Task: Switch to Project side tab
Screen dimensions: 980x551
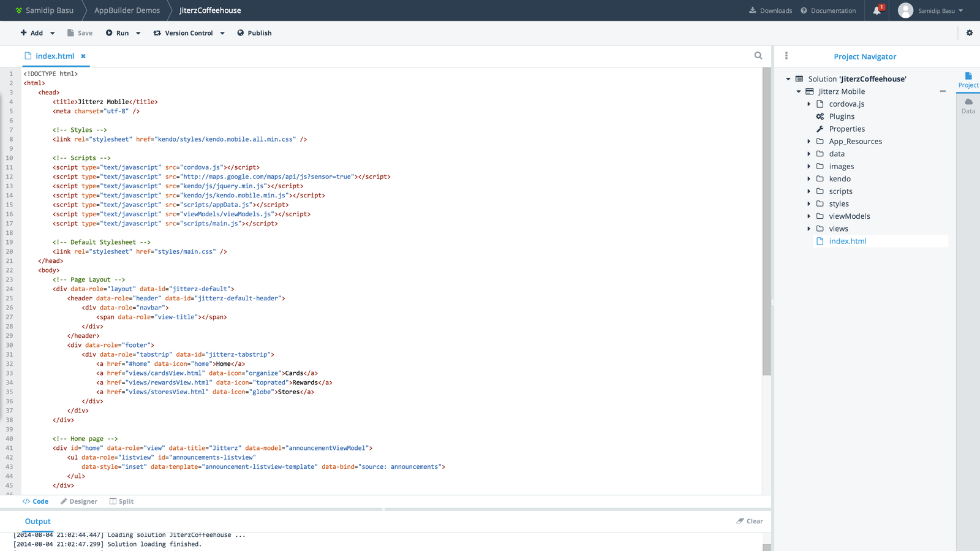Action: coord(968,80)
